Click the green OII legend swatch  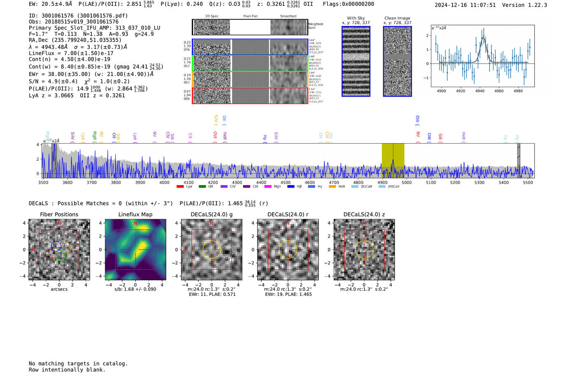pos(202,187)
